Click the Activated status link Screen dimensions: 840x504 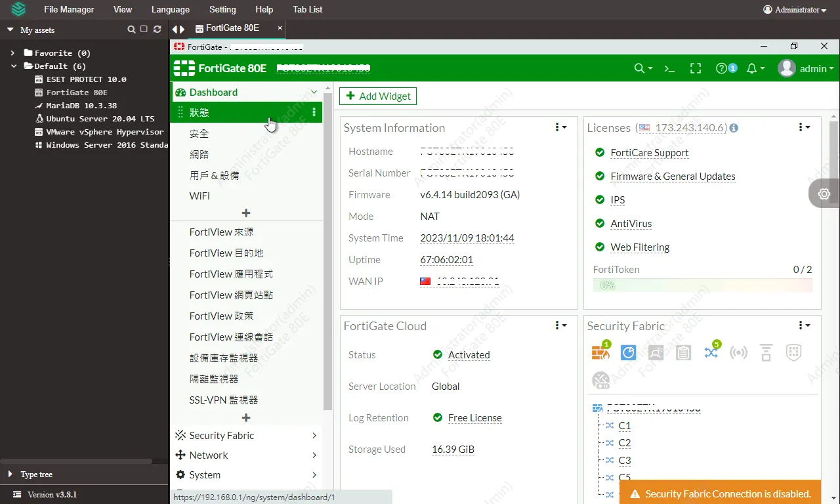pos(469,355)
